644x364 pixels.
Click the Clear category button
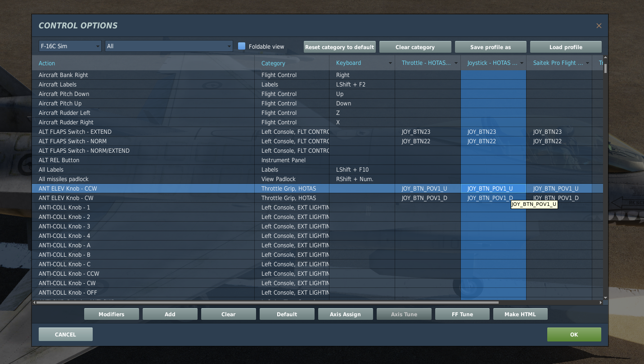[x=415, y=47]
